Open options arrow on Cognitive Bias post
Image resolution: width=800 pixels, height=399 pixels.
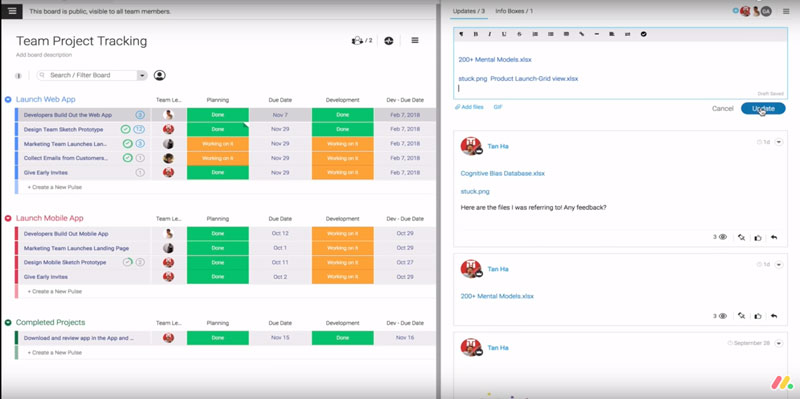(x=779, y=142)
